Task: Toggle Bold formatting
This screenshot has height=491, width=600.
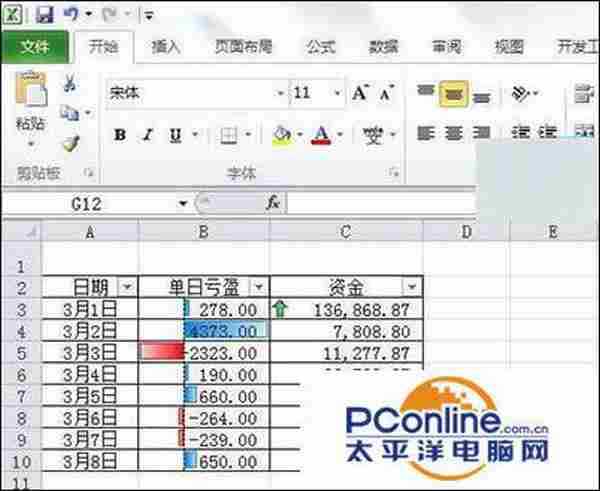Action: point(120,135)
